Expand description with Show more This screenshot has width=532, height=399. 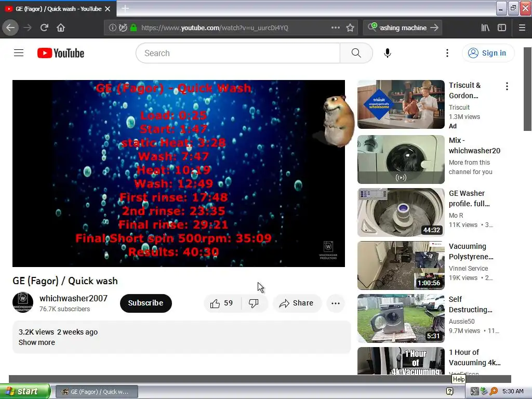37,342
